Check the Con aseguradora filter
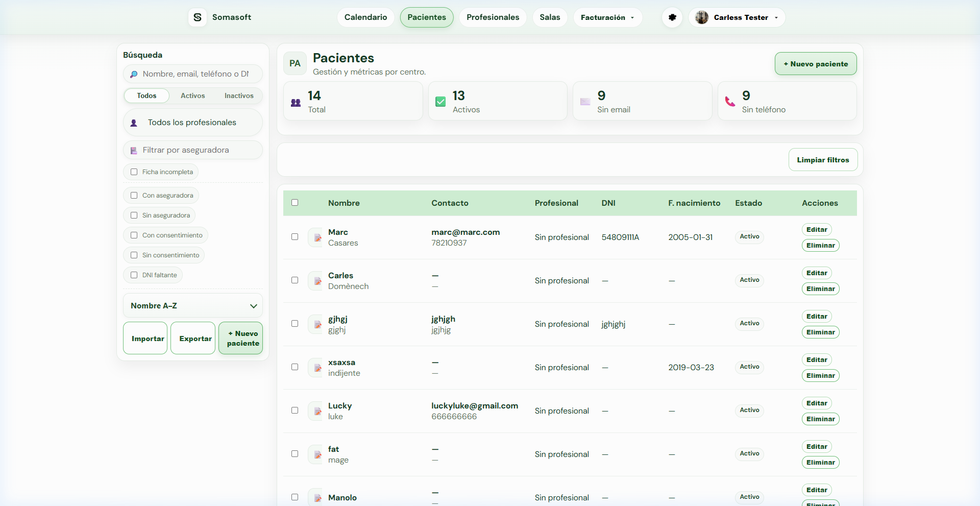The image size is (980, 506). [134, 196]
